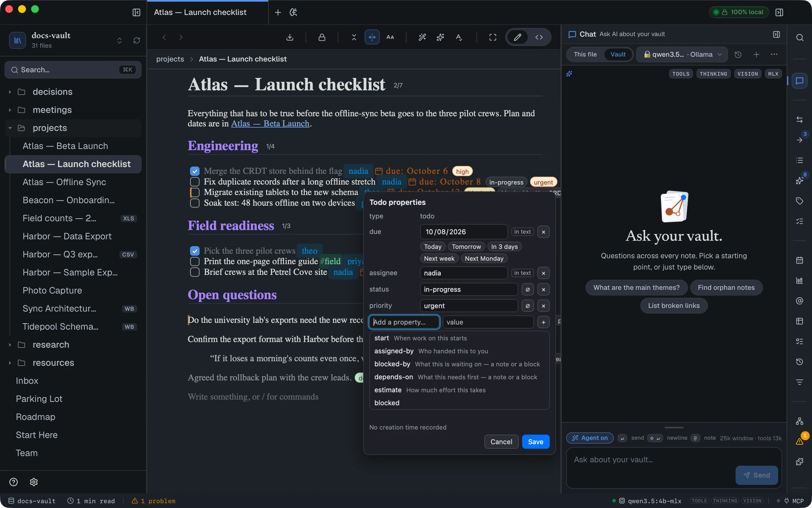This screenshot has height=508, width=812.
Task: Open the 'Atlas — Beta Launch' link
Action: coord(270,124)
